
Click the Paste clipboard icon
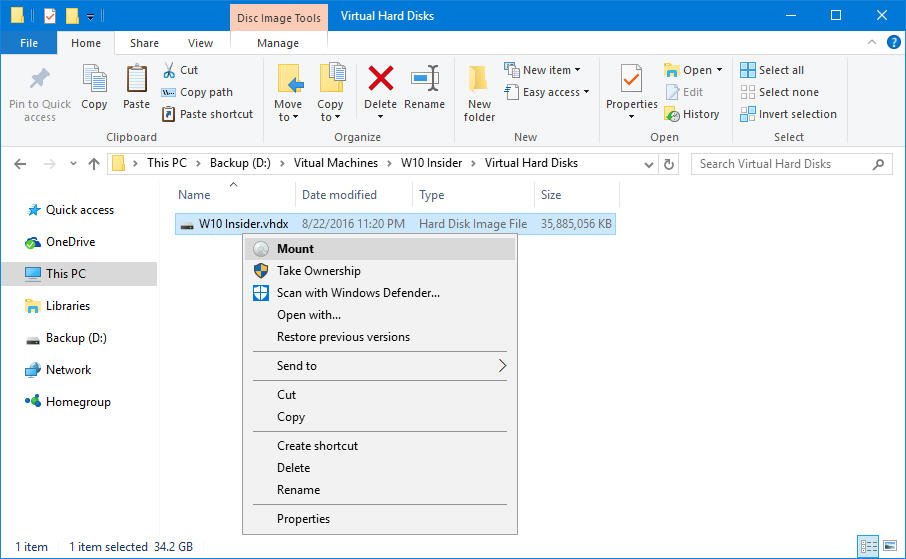pyautogui.click(x=136, y=79)
